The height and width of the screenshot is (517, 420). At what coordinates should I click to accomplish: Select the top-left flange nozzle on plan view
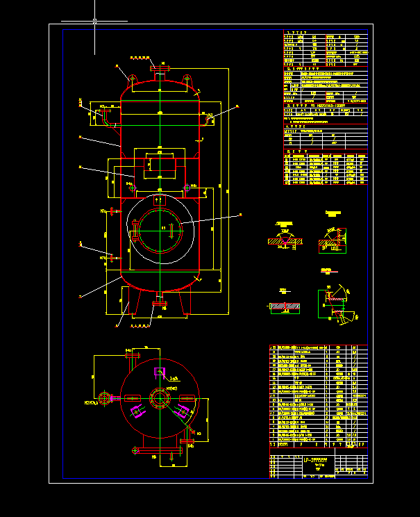pos(133,356)
